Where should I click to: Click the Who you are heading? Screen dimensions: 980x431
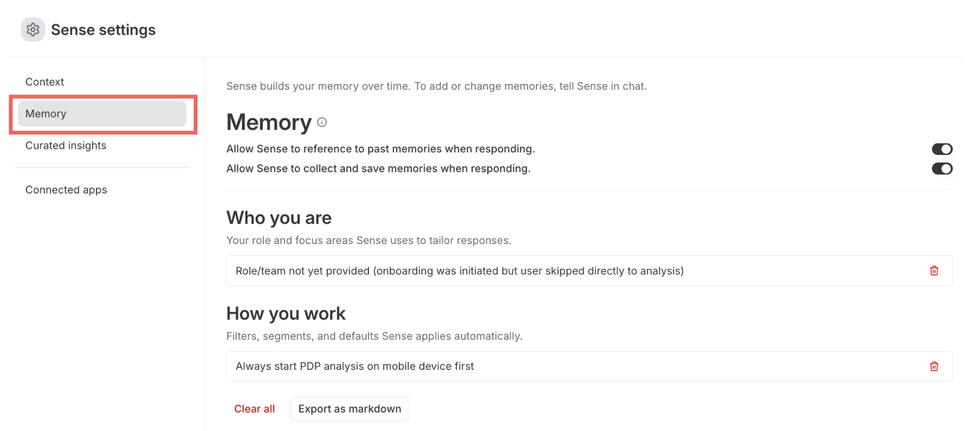click(279, 218)
